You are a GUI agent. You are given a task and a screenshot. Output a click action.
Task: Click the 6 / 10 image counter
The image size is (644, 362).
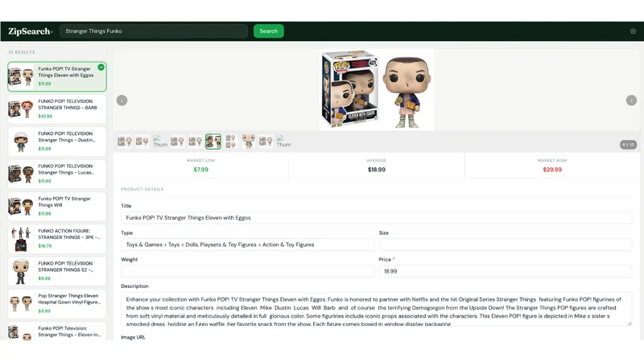(628, 145)
